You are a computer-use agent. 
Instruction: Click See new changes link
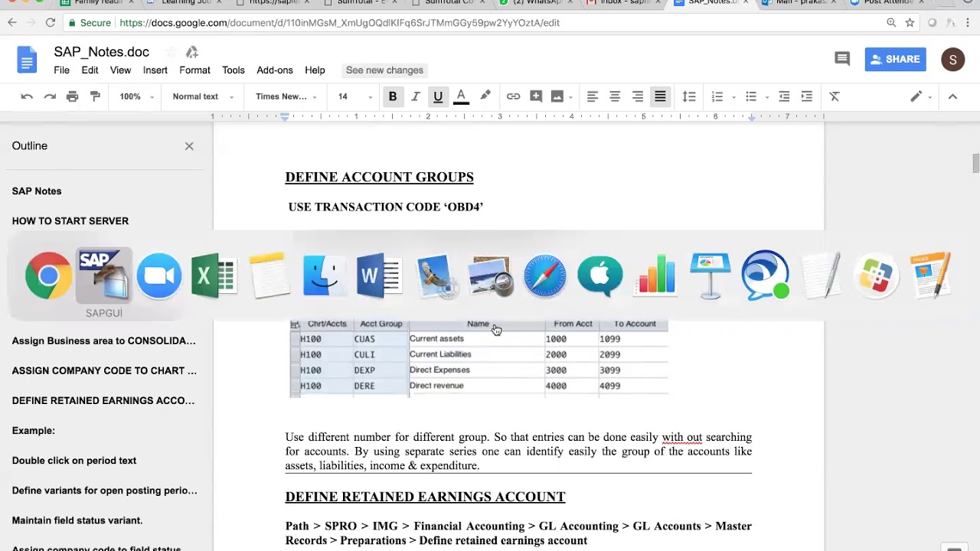point(384,70)
